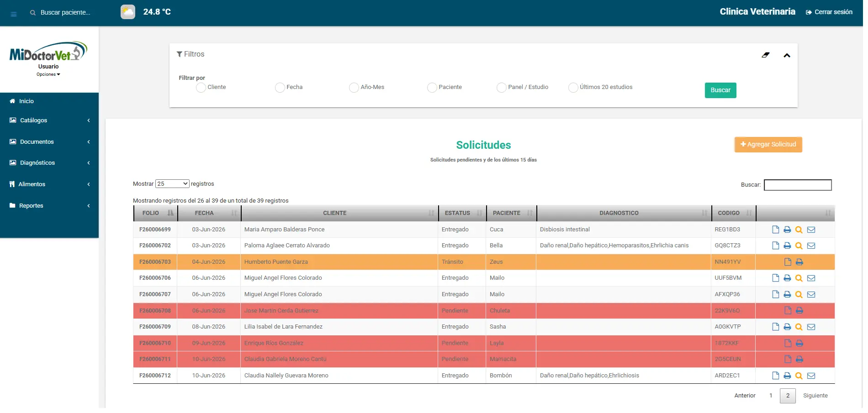Screen dimensions: 868x413
Task: View details magnifier for Bella's row
Action: pyautogui.click(x=799, y=246)
